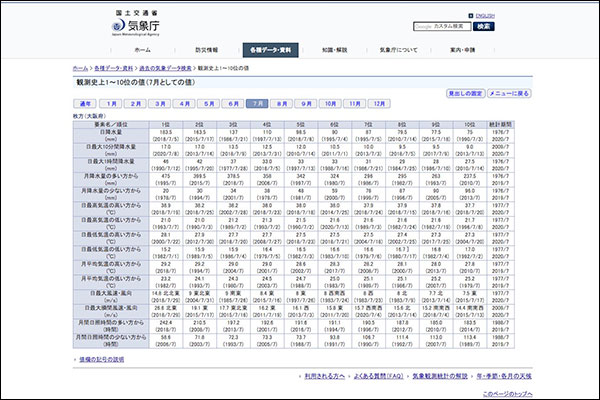This screenshot has width=600, height=400.
Task: Open the 防災情報 navigation menu
Action: click(207, 49)
